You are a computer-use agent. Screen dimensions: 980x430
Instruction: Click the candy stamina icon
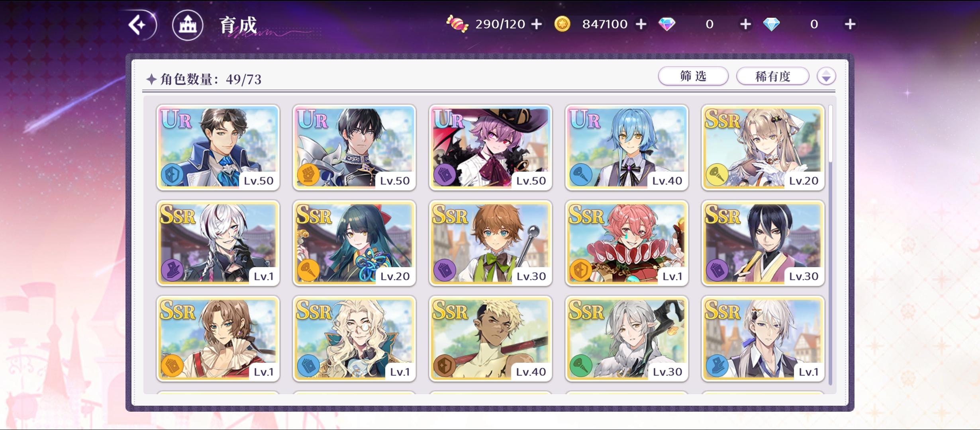point(457,24)
